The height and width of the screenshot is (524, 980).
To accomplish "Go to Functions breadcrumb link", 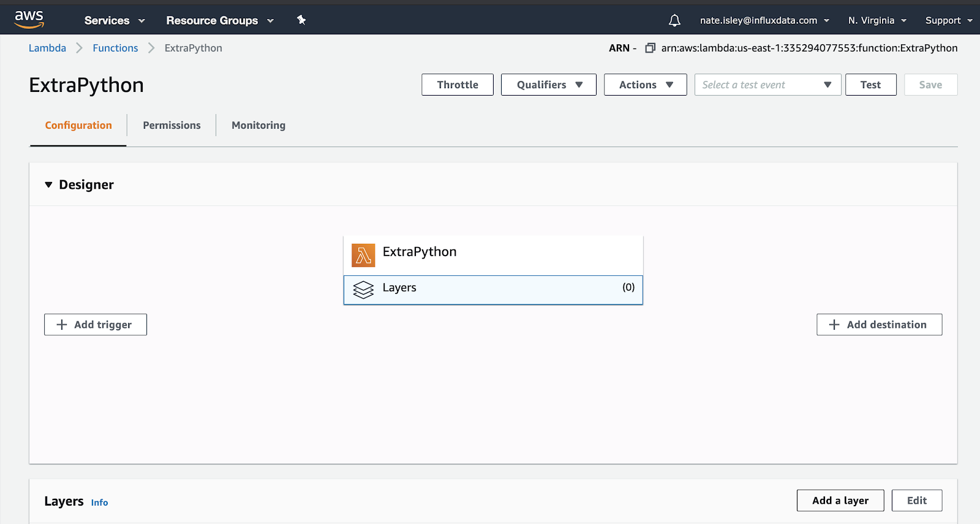I will click(115, 48).
